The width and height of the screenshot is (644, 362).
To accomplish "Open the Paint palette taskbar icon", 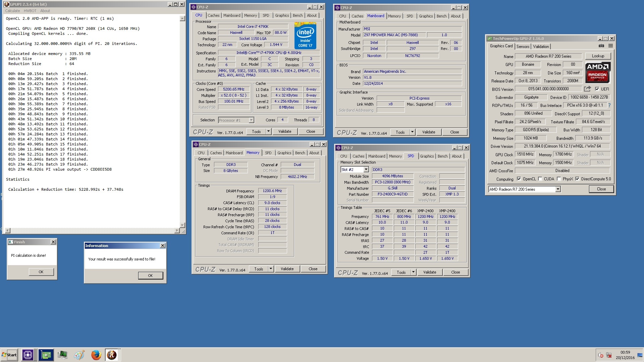I will [79, 355].
